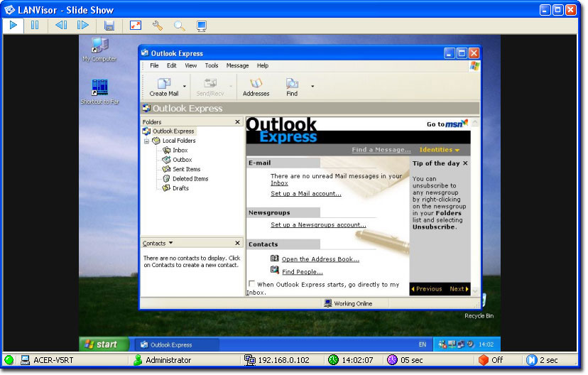Click Set up a Newsgroups account link
588x375 pixels.
318,225
